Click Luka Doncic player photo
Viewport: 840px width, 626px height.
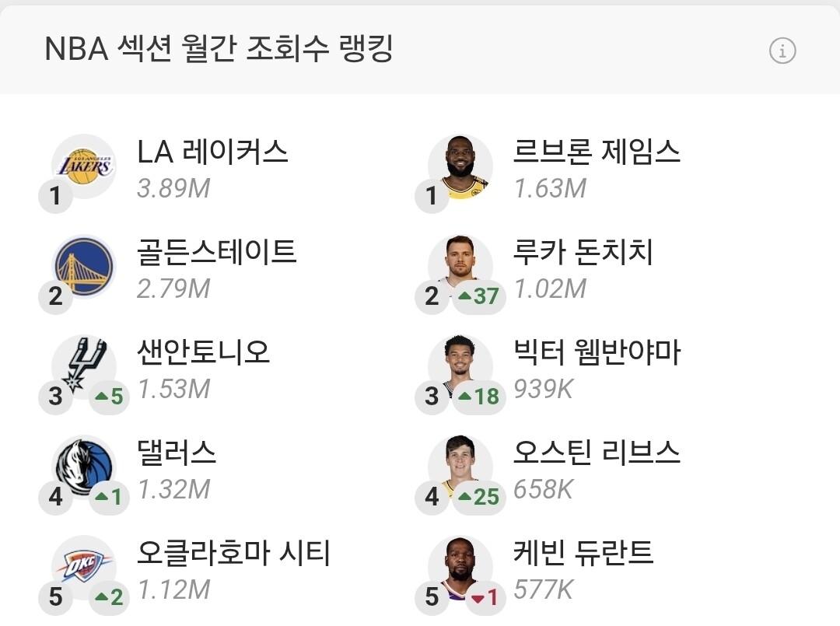coord(461,264)
